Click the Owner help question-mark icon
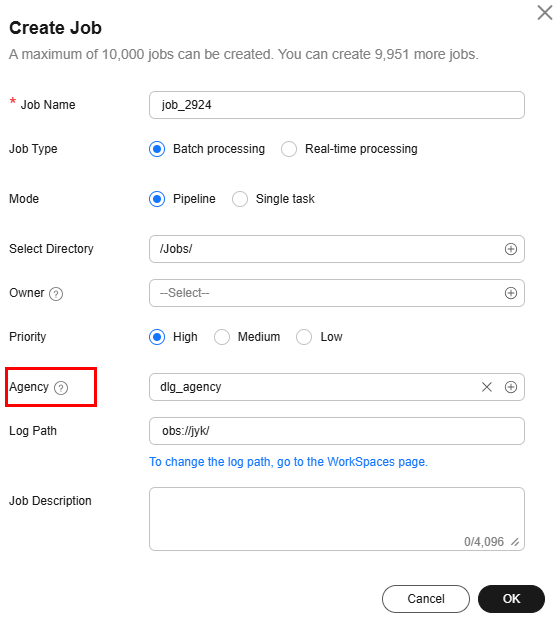 tap(56, 294)
